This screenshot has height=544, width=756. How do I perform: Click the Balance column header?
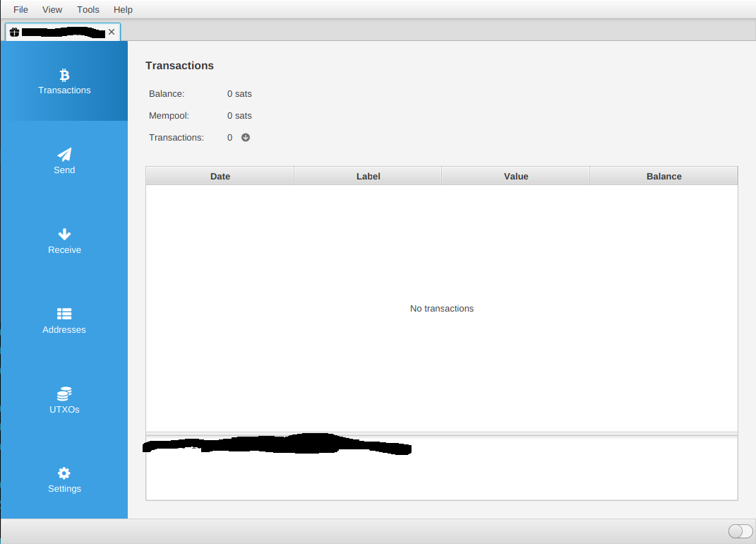click(x=664, y=176)
